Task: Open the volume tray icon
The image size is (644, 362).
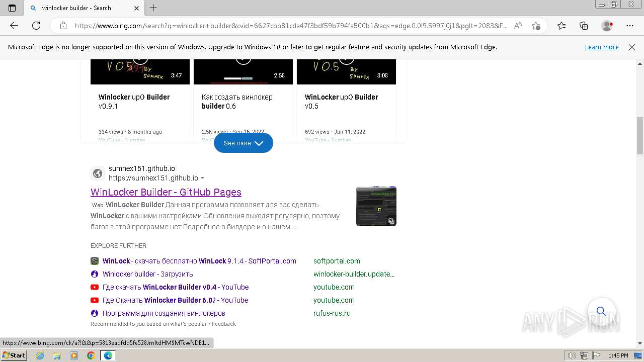Action: 572,355
